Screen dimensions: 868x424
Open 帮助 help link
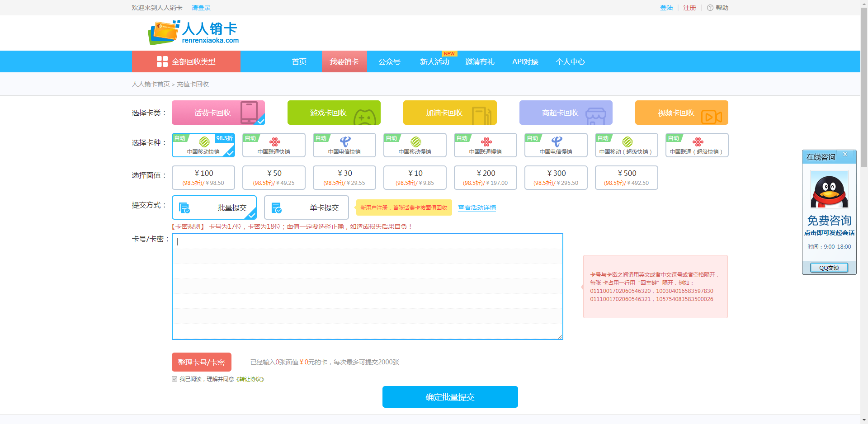click(x=722, y=8)
